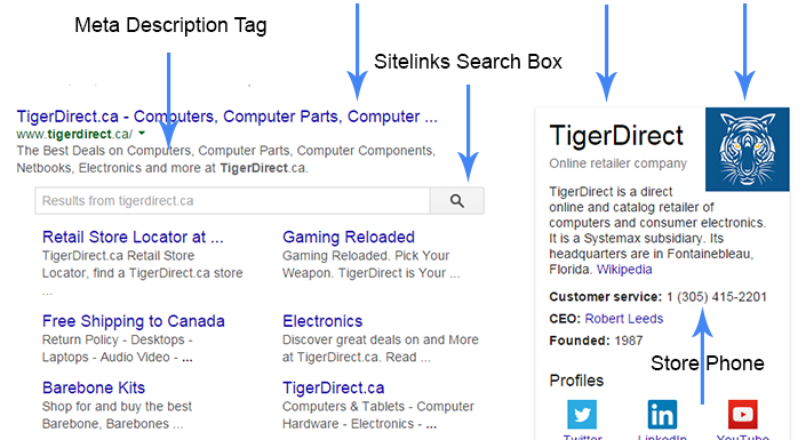The image size is (806, 440).
Task: Click the TigerDirect tiger logo image
Action: [746, 149]
